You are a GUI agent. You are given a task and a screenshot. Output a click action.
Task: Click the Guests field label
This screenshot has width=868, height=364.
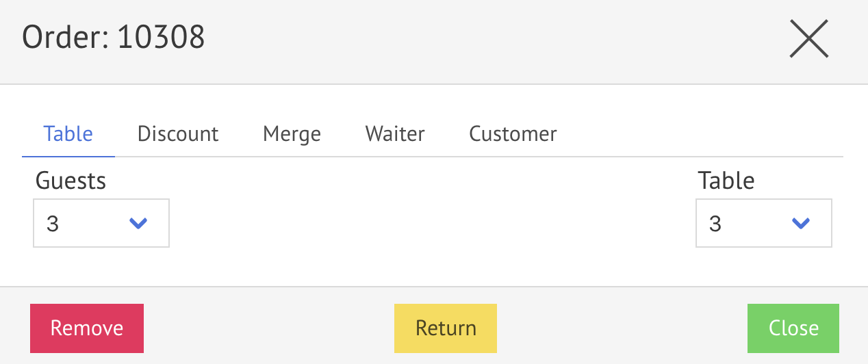coord(71,181)
